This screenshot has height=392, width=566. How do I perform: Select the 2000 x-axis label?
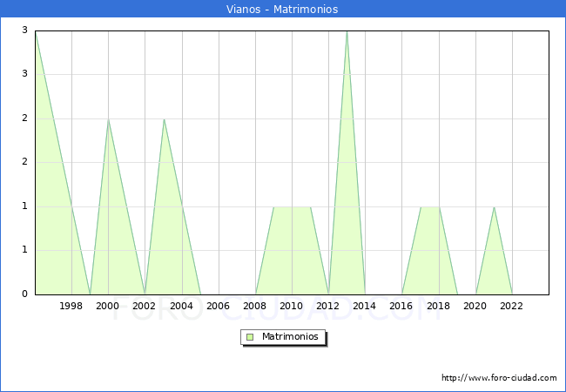pos(108,306)
